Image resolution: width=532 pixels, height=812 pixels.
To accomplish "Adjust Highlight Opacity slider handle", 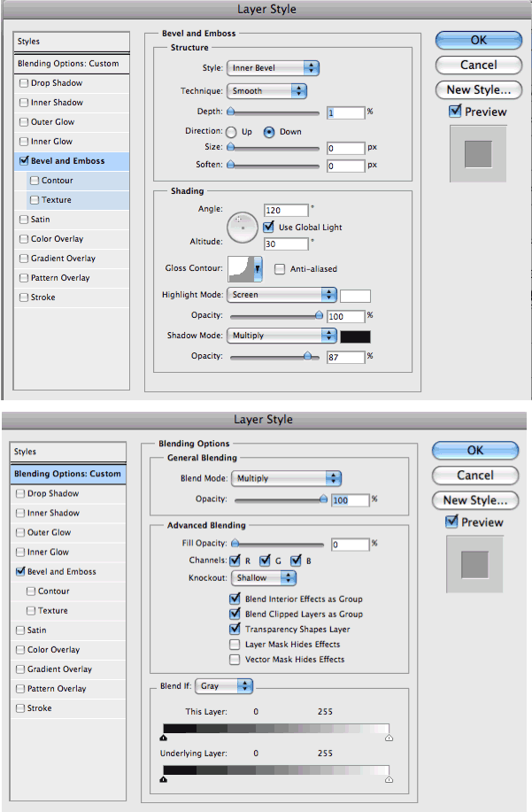I will pos(319,315).
